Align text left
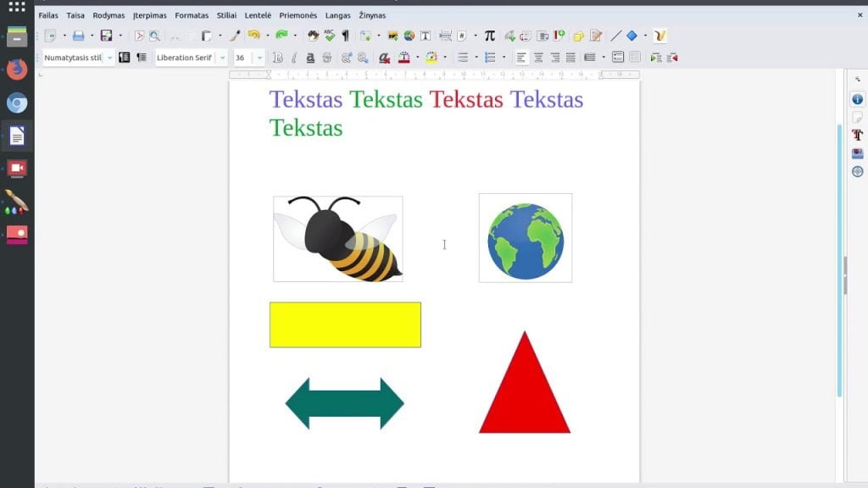The height and width of the screenshot is (488, 868). tap(521, 58)
